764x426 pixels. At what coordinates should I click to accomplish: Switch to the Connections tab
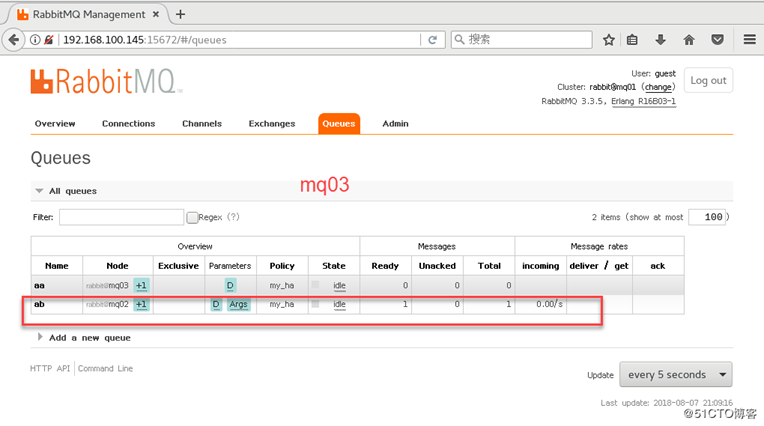coord(129,124)
